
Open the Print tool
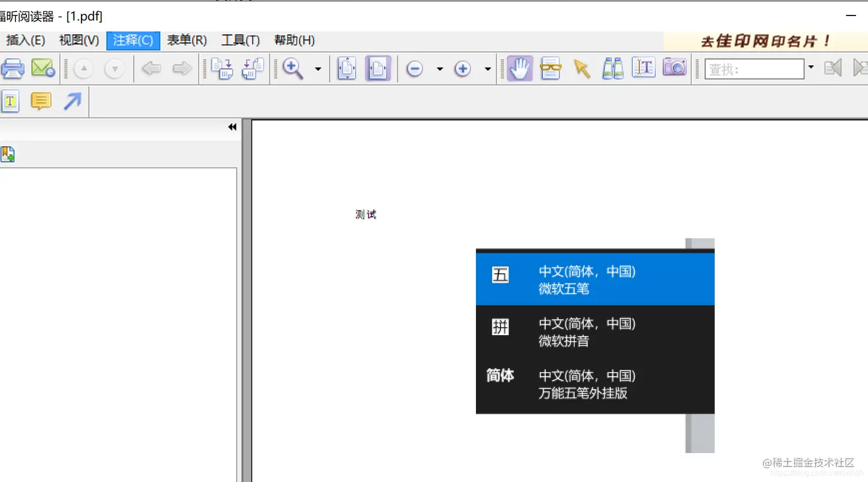tap(13, 68)
